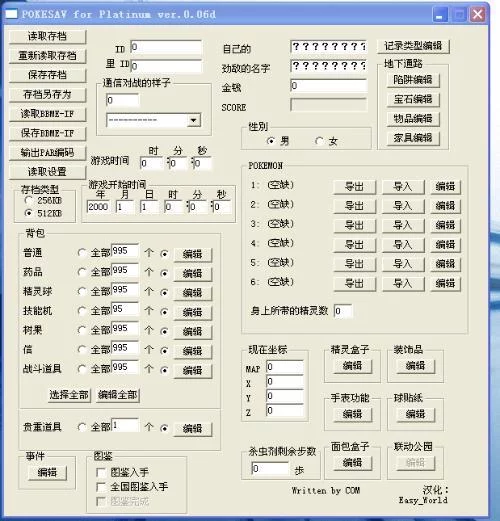The image size is (500, 521).
Task: Select the 512KB save type
Action: click(29, 213)
